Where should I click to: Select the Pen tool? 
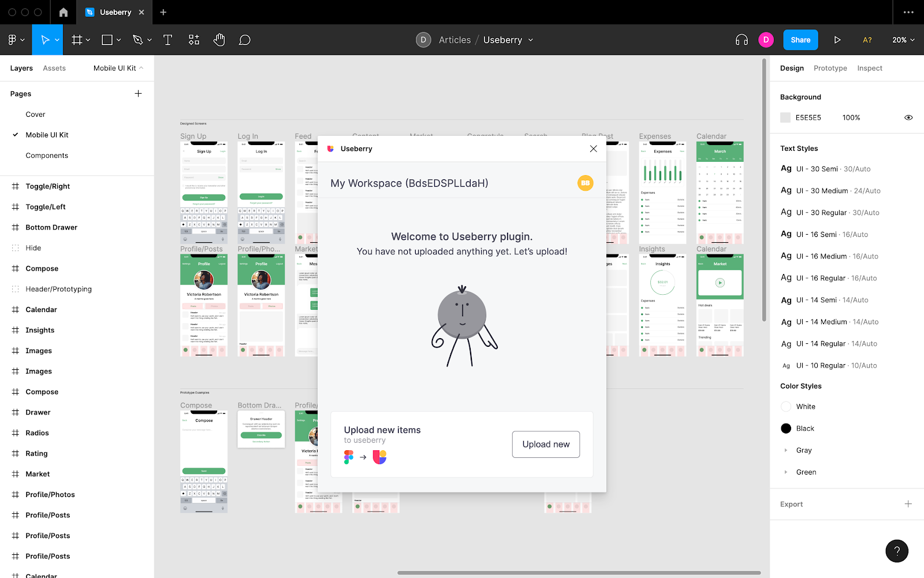137,40
